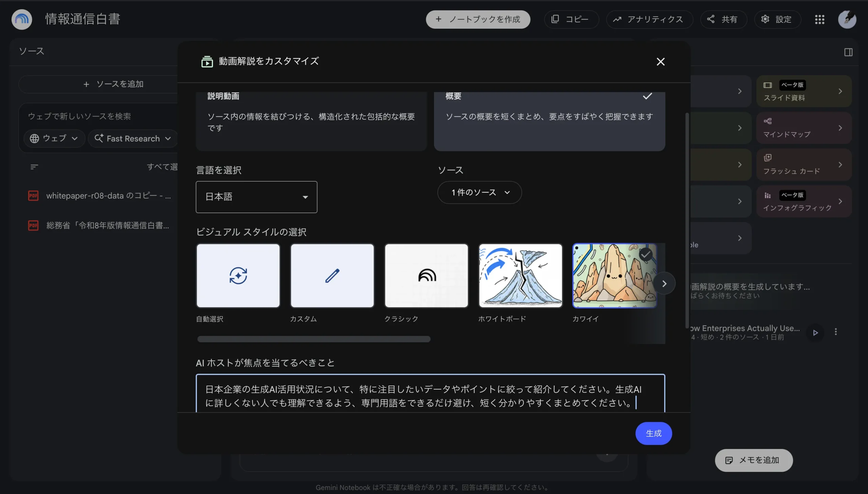Open the スライド資料 card
The height and width of the screenshot is (494, 868).
tap(804, 91)
